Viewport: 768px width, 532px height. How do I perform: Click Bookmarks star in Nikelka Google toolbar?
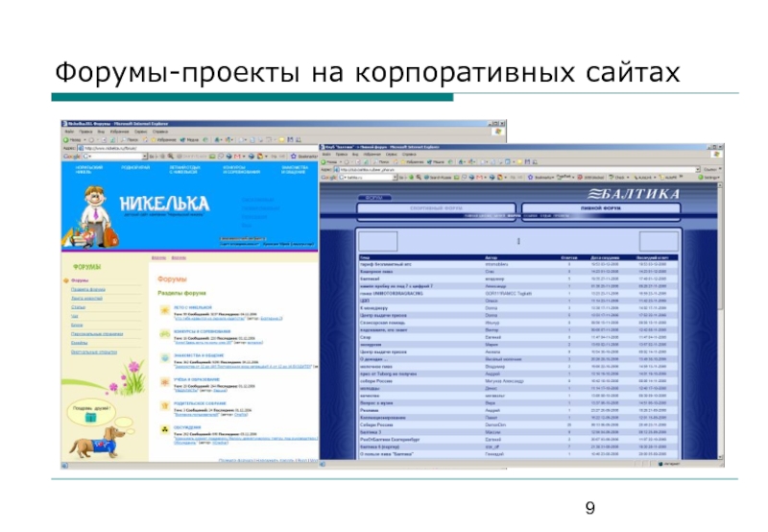click(x=294, y=157)
